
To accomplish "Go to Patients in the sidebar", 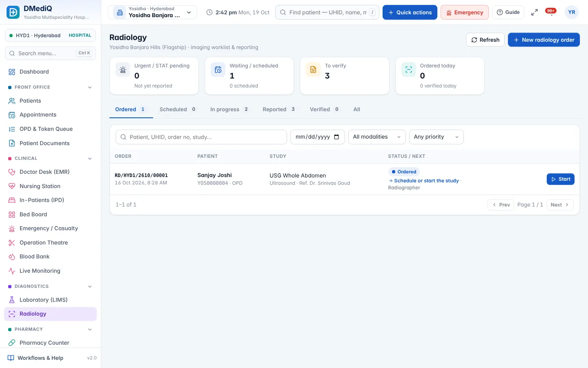I will pos(50,101).
